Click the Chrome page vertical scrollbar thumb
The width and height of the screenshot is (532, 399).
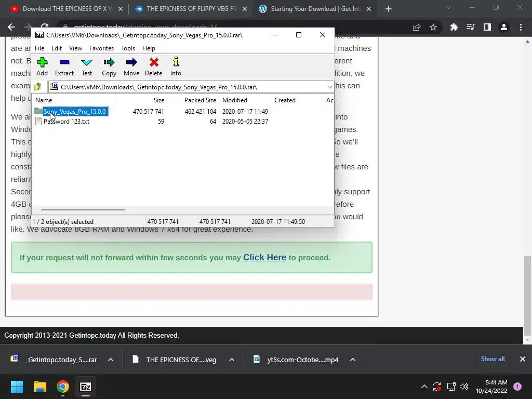pyautogui.click(x=527, y=295)
